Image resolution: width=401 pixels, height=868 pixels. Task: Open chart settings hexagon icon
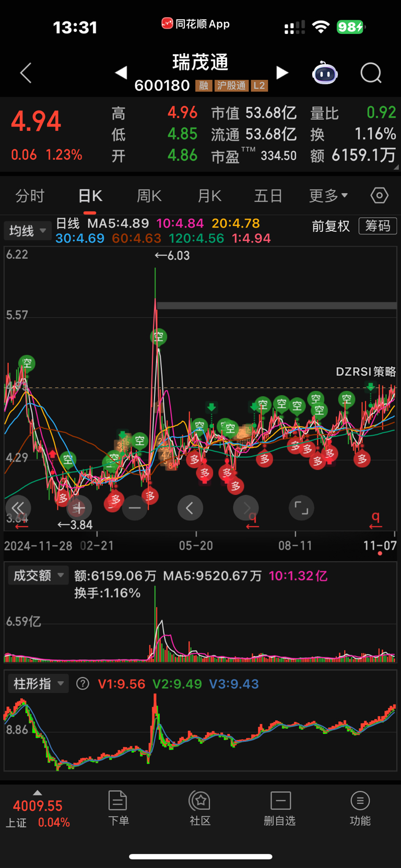380,196
